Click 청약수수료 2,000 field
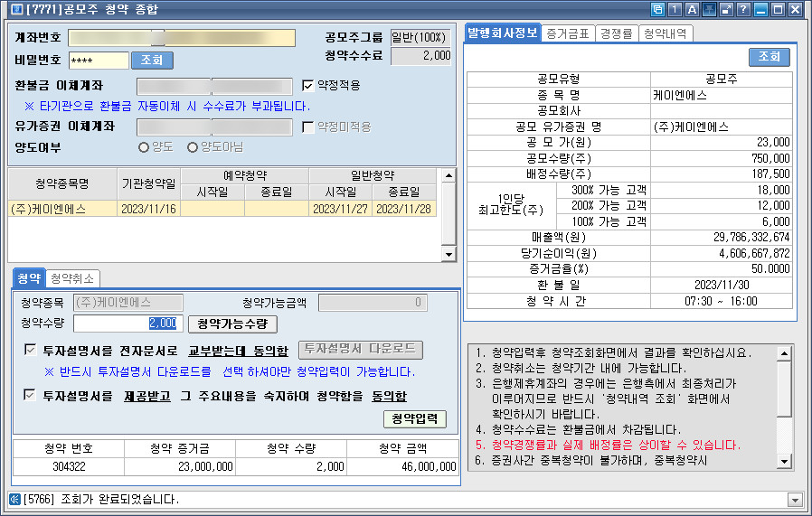 pos(421,56)
